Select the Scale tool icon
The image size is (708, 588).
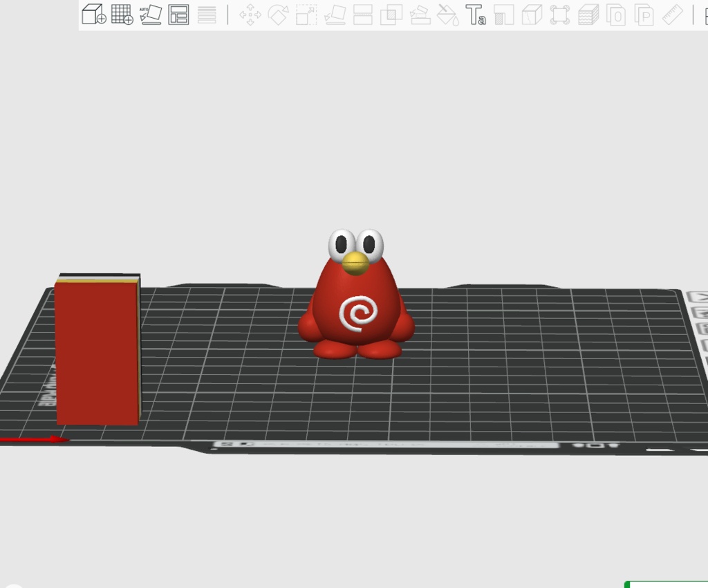[306, 15]
